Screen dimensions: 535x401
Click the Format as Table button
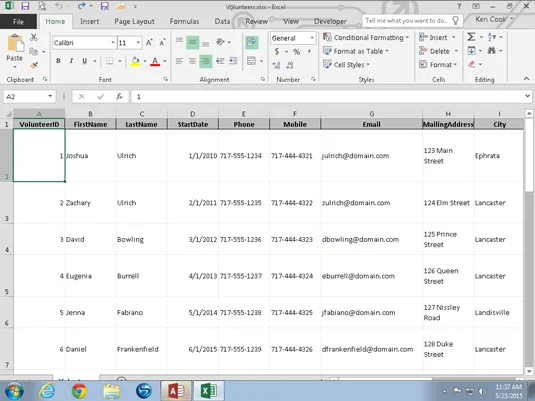[x=356, y=51]
